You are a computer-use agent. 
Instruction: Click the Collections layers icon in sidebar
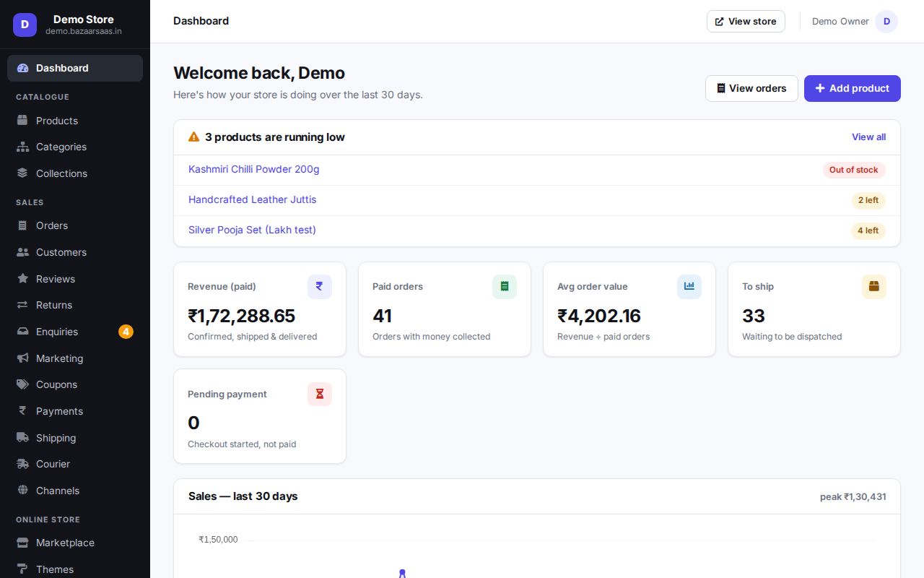click(22, 173)
